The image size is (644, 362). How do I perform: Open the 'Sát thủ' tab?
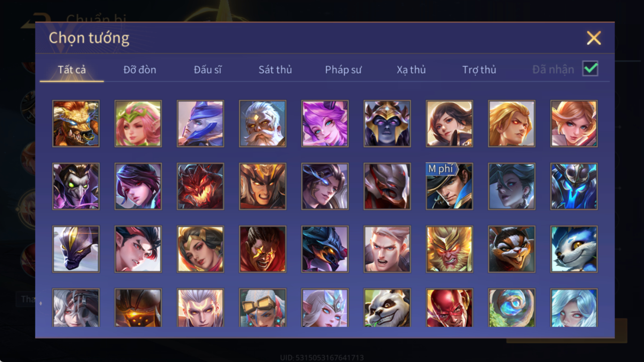(275, 70)
